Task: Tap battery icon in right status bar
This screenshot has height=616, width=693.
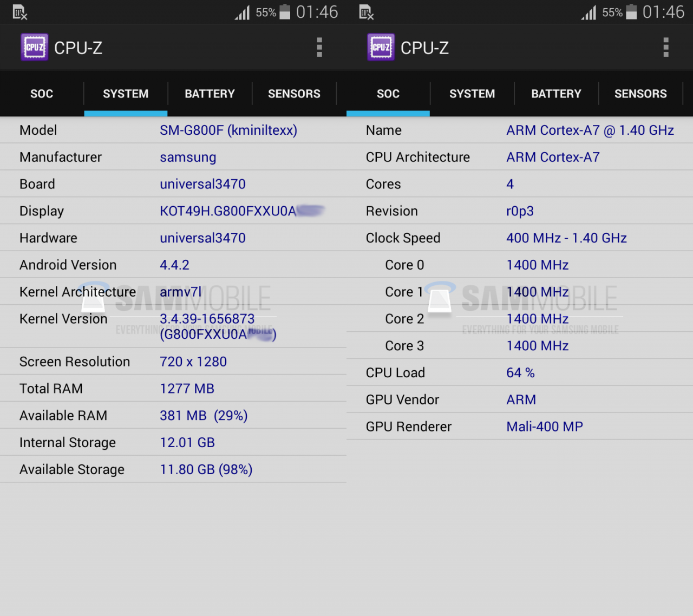Action: [631, 12]
